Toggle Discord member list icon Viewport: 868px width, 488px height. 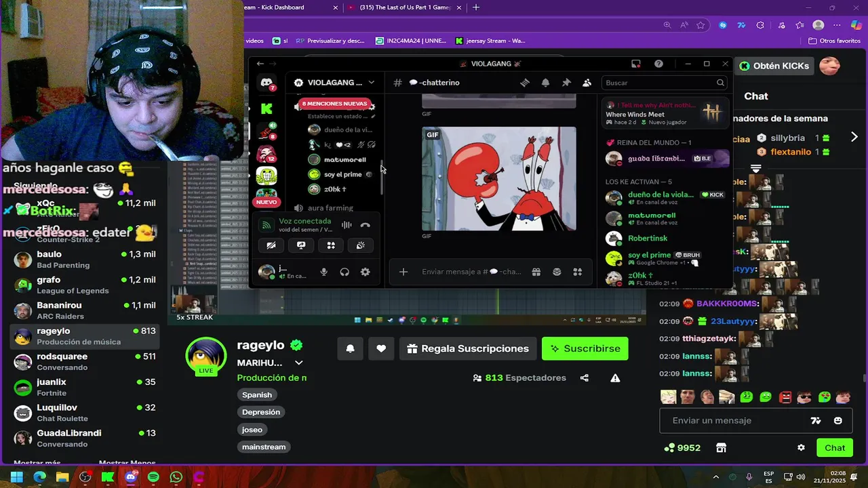coord(587,83)
